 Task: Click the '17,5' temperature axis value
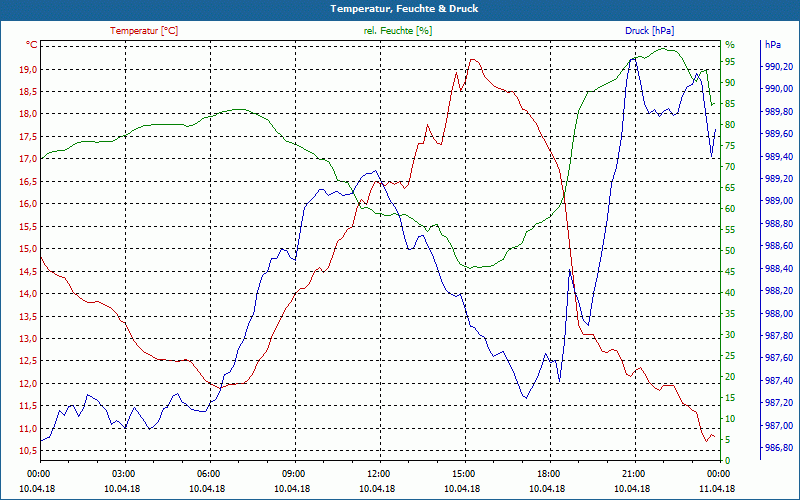(x=28, y=137)
